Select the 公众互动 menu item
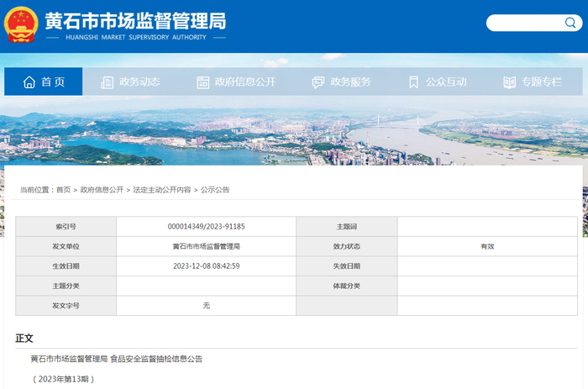This screenshot has height=389, width=588. click(446, 82)
